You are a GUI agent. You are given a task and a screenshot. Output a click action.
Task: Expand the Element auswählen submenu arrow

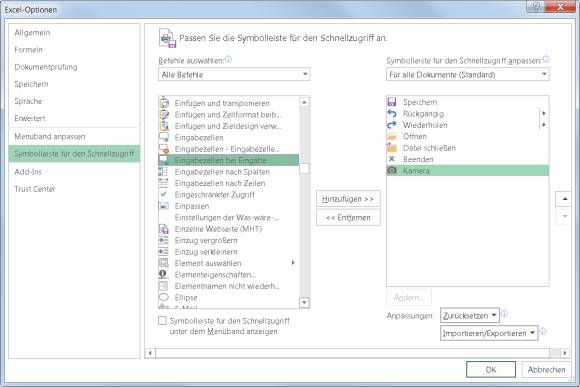pyautogui.click(x=293, y=263)
